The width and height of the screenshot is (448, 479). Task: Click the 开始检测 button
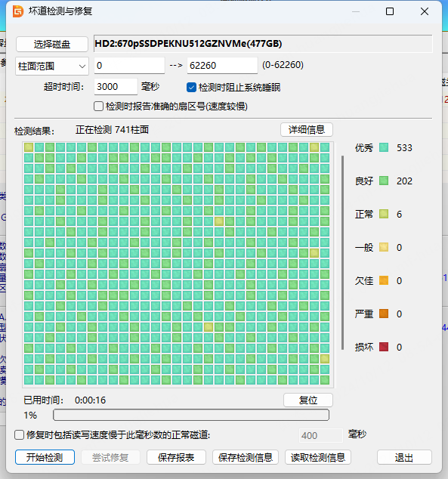[45, 457]
